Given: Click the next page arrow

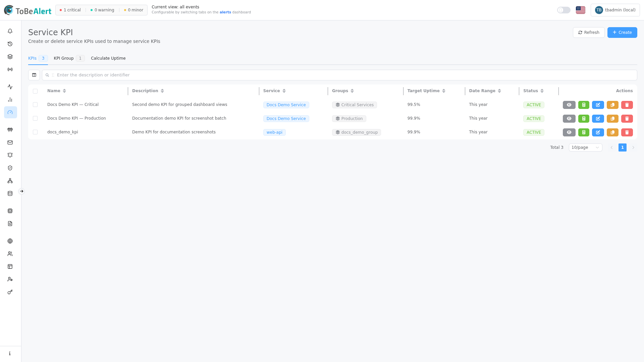Looking at the screenshot, I should 633,147.
